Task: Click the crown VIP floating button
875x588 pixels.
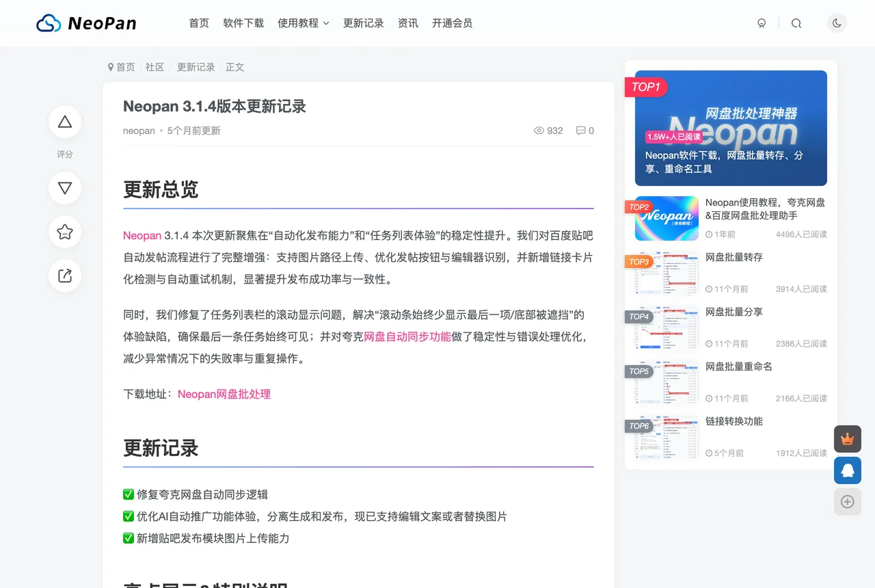Action: pyautogui.click(x=848, y=439)
